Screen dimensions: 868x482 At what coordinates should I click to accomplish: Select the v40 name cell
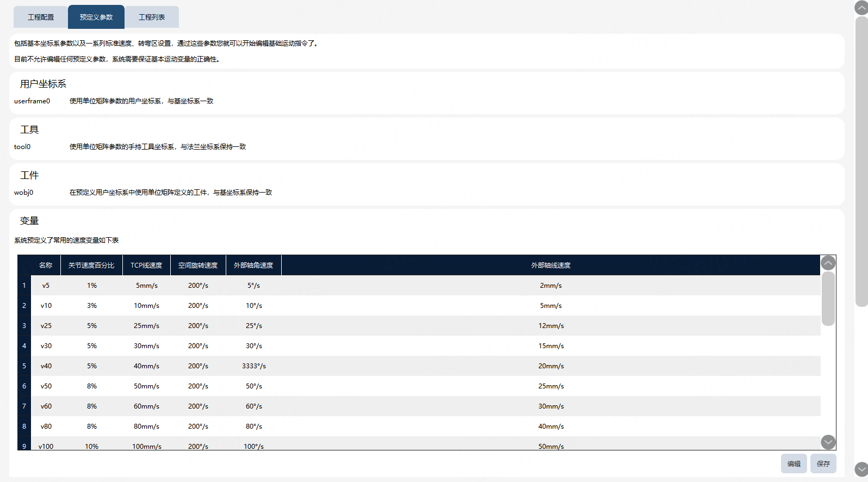tap(46, 366)
